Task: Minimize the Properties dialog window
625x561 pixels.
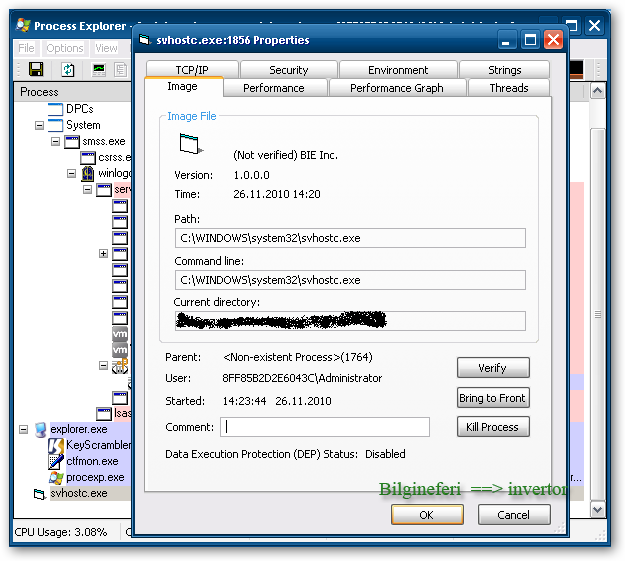Action: [506, 40]
